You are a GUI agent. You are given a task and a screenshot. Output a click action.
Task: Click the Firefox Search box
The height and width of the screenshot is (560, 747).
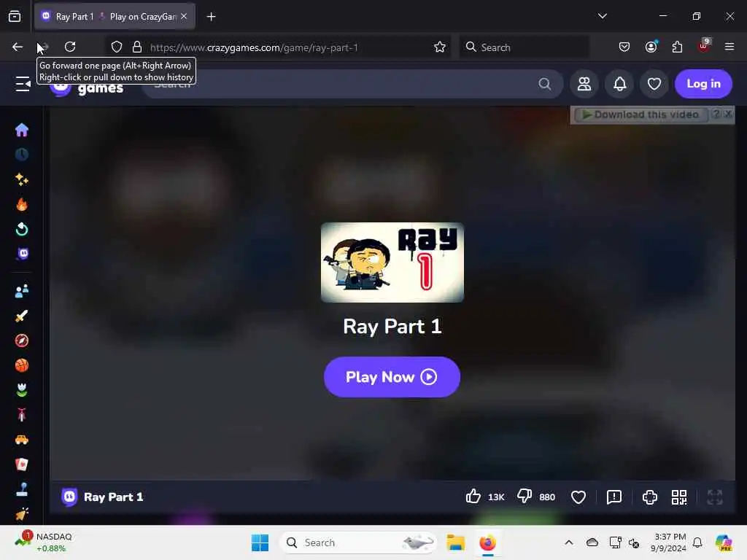click(x=524, y=47)
